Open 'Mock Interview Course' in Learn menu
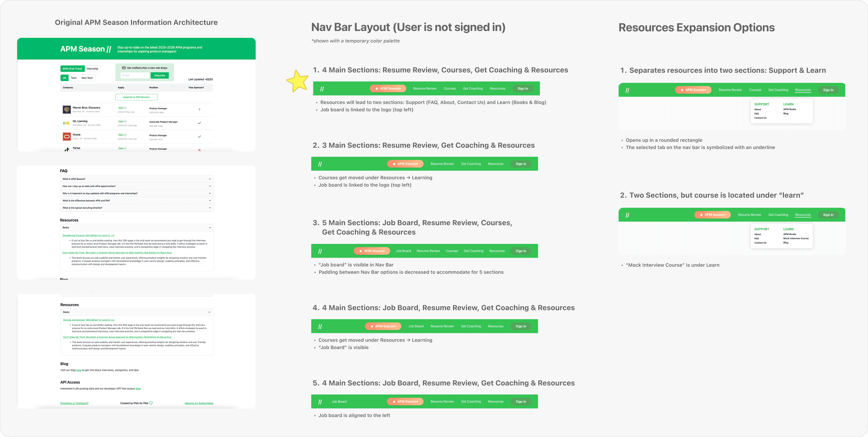Viewport: 868px width, 437px height. pyautogui.click(x=796, y=238)
